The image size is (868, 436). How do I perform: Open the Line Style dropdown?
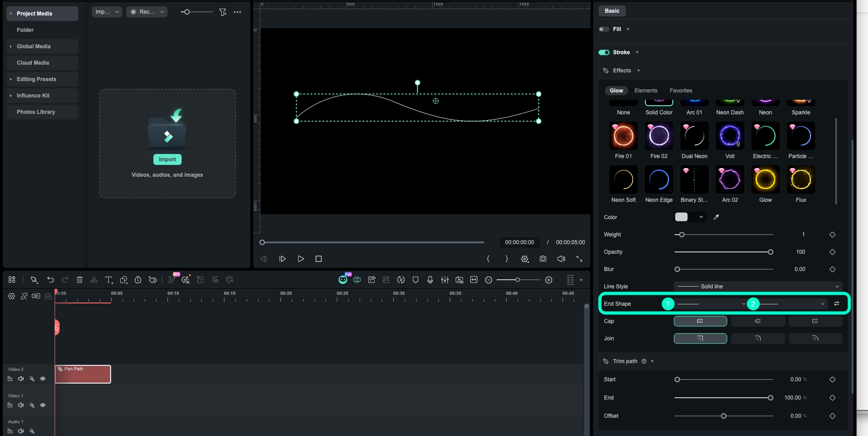[757, 286]
